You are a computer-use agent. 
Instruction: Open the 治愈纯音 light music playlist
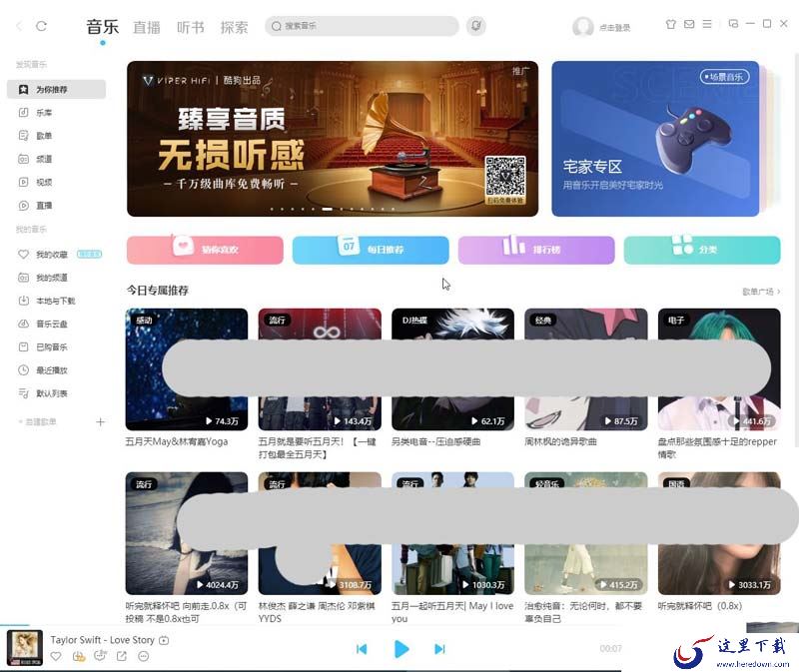coord(586,533)
